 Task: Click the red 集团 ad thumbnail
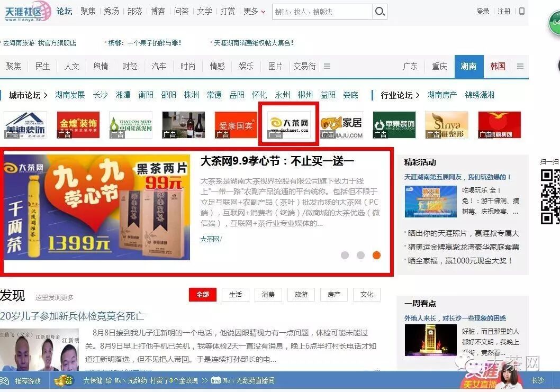pos(499,125)
